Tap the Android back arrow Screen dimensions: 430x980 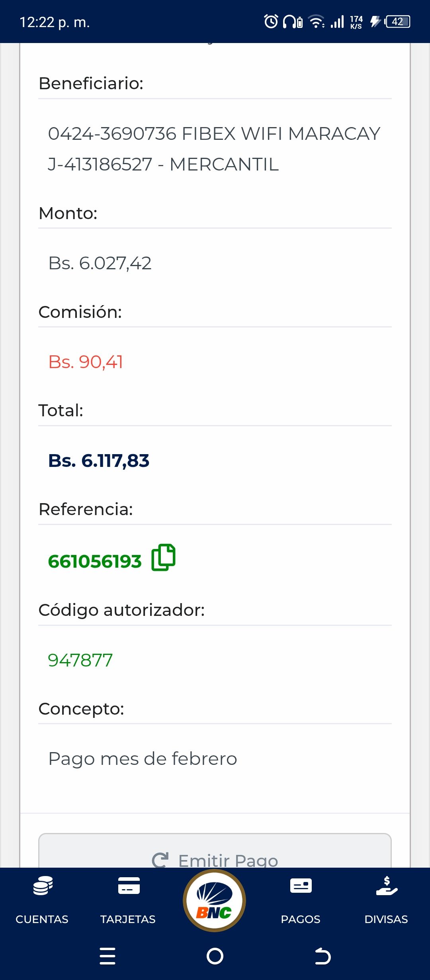point(322,956)
